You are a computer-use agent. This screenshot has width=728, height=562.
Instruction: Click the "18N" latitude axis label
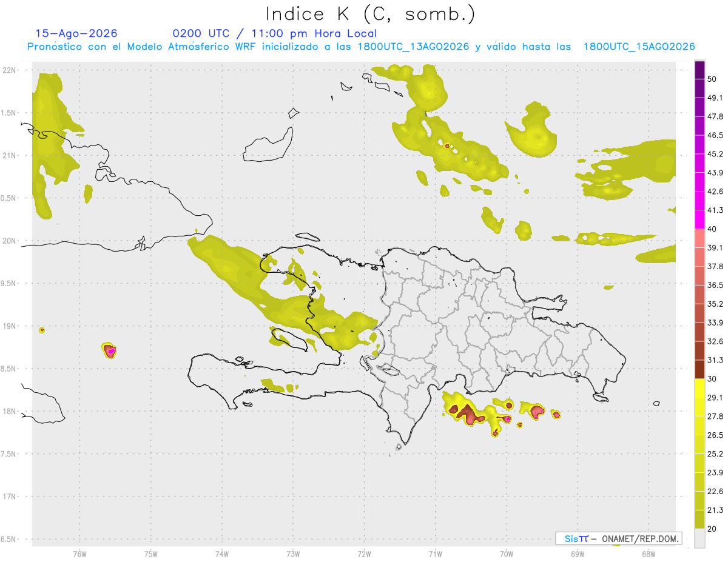click(9, 412)
